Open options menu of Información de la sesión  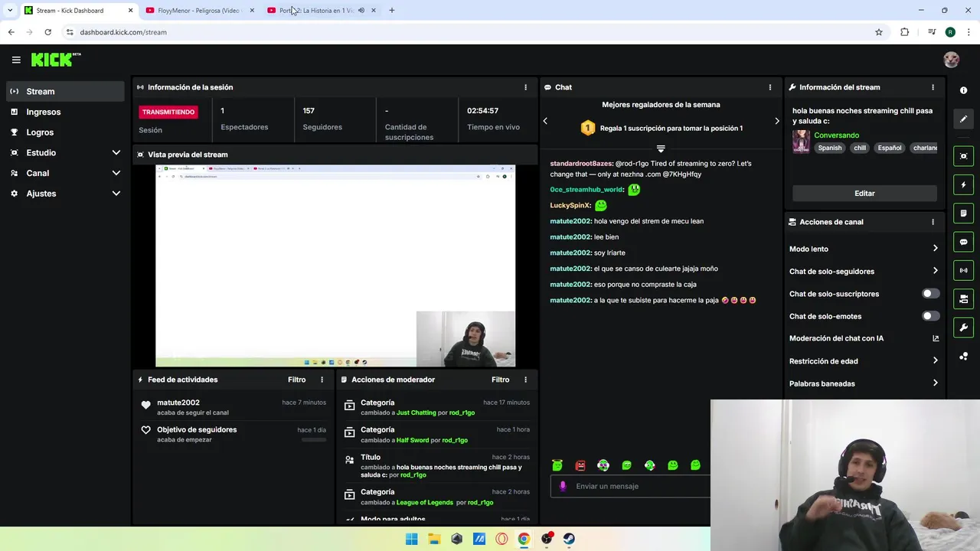click(x=525, y=87)
